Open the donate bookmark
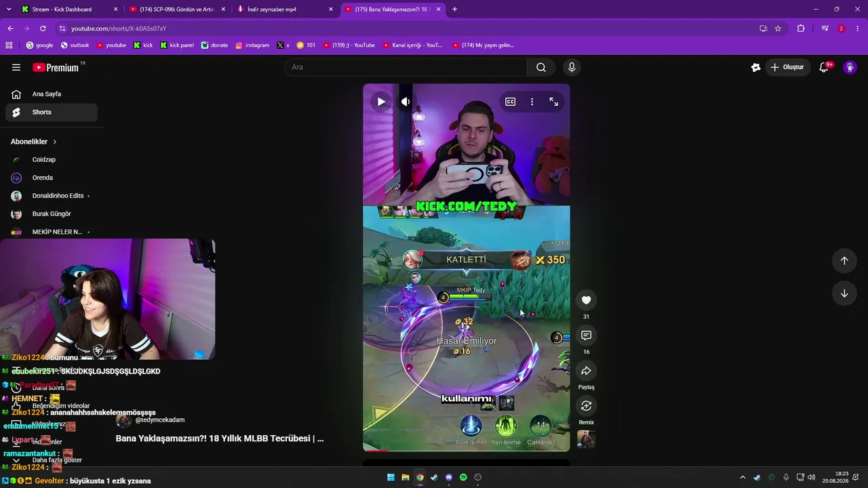This screenshot has height=488, width=868. [x=214, y=45]
